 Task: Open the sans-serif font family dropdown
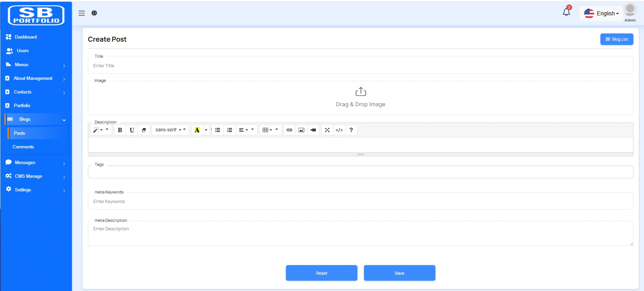click(170, 130)
